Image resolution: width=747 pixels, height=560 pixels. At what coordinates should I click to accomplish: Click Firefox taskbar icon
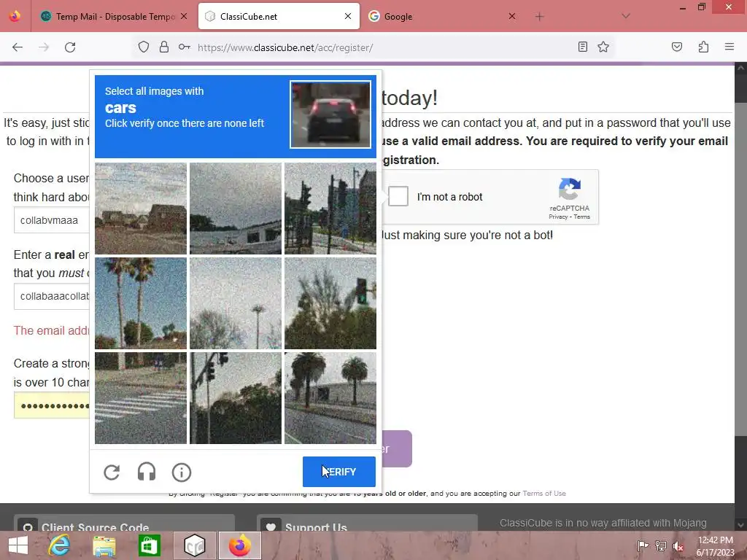pyautogui.click(x=239, y=545)
